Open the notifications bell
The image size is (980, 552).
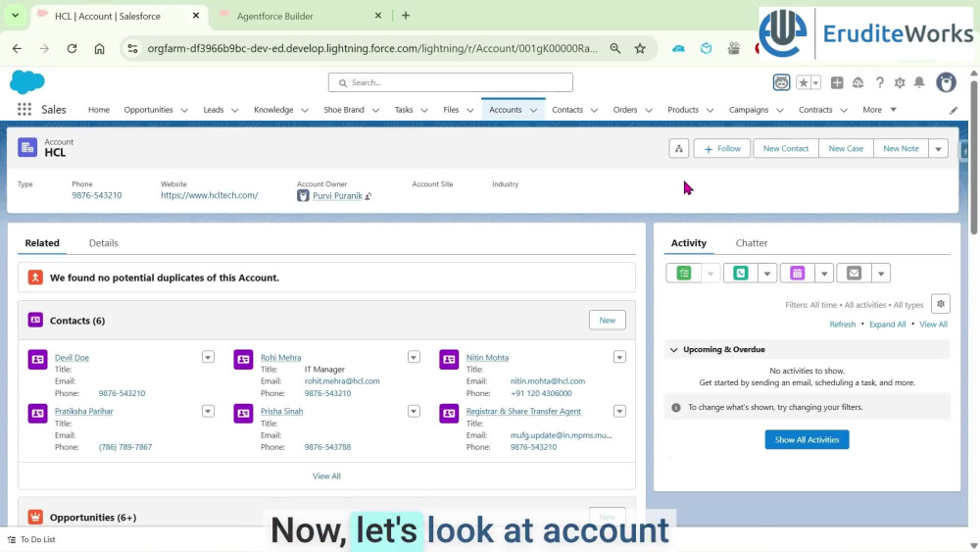tap(919, 82)
